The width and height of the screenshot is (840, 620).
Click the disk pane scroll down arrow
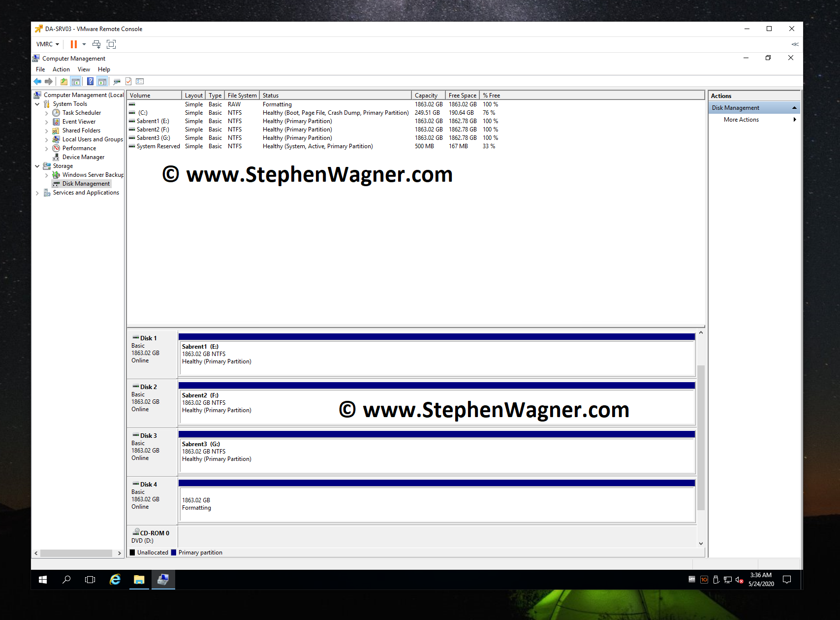click(x=701, y=544)
